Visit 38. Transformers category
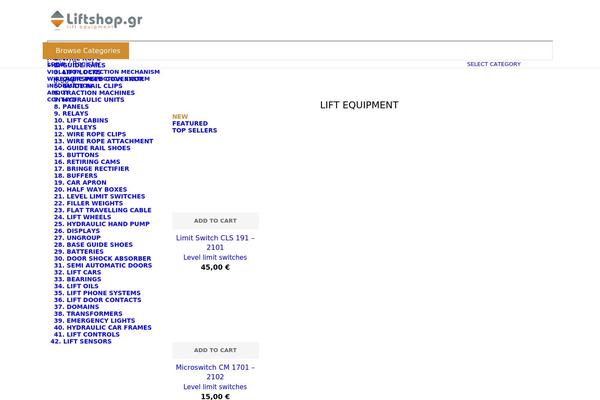 [88, 313]
